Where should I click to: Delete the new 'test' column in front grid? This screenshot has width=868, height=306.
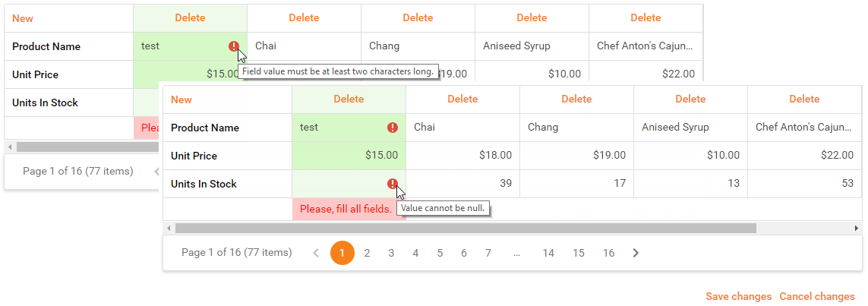(x=349, y=99)
